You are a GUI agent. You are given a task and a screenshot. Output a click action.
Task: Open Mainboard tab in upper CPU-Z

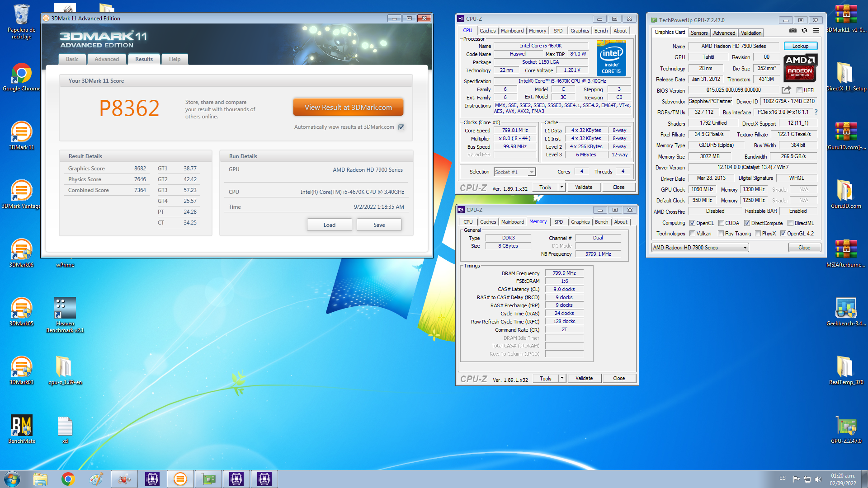(x=512, y=31)
